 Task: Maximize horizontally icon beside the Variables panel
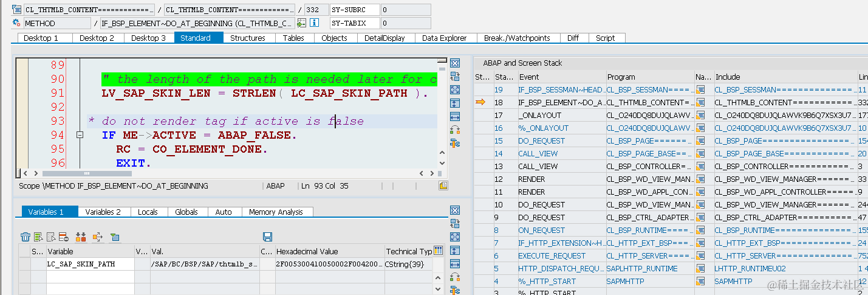(454, 263)
